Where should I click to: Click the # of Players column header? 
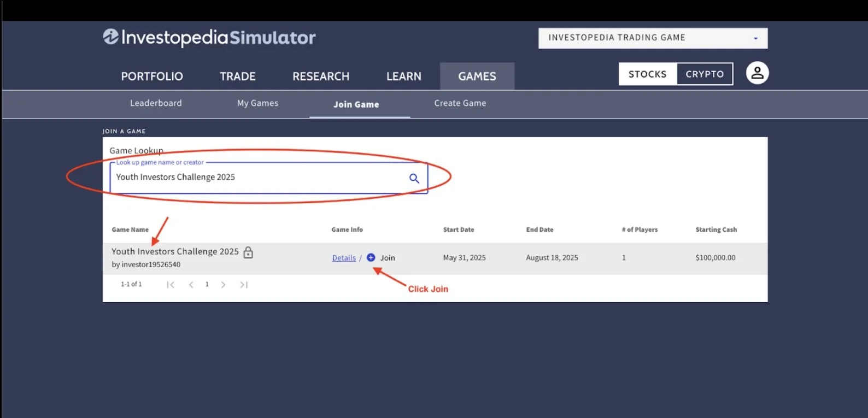coord(640,229)
